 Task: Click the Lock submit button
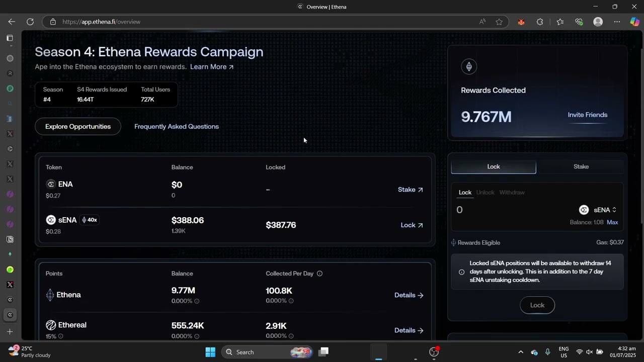tap(537, 305)
